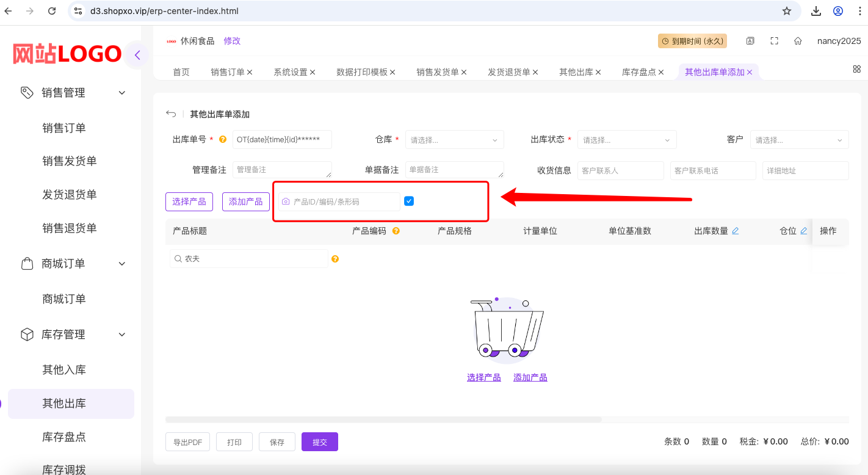Collapse the 库存管理 sidebar group
This screenshot has width=868, height=475.
click(x=122, y=335)
